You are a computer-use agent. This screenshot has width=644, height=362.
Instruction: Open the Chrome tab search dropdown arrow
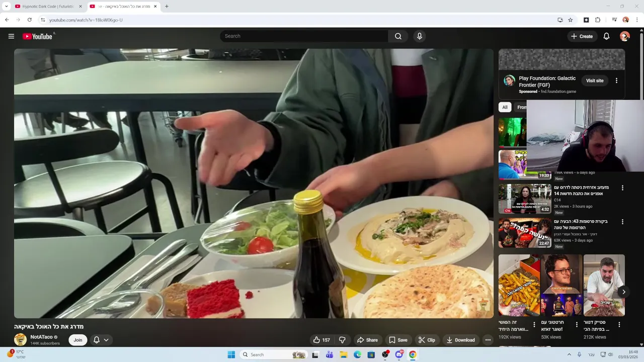pyautogui.click(x=6, y=7)
